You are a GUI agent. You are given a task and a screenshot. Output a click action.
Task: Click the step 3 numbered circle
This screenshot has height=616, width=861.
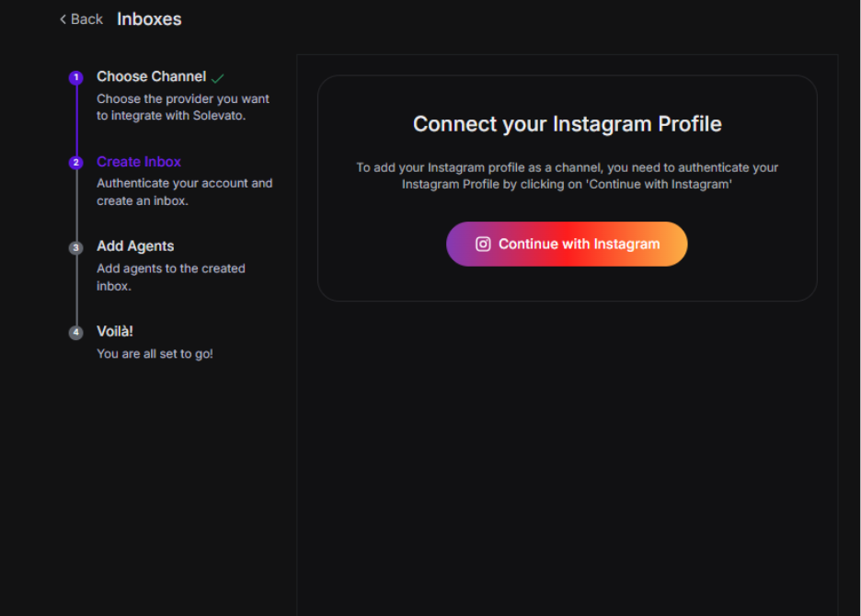pos(75,247)
